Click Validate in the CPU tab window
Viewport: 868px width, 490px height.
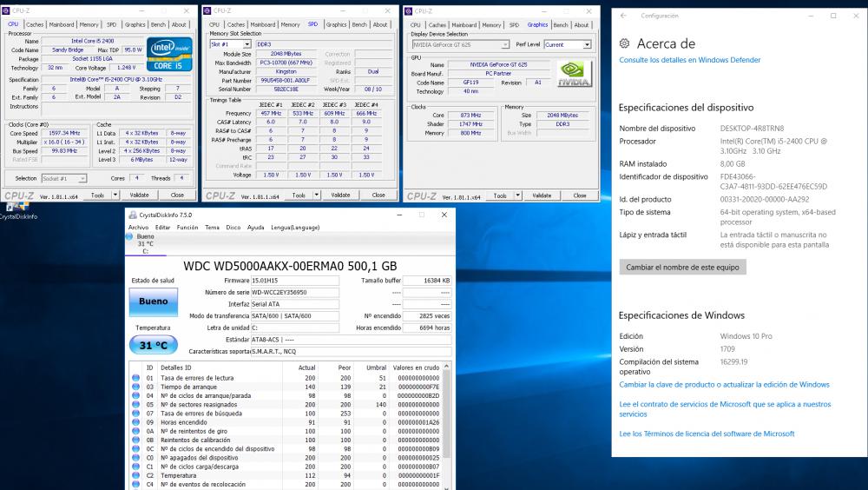point(139,195)
